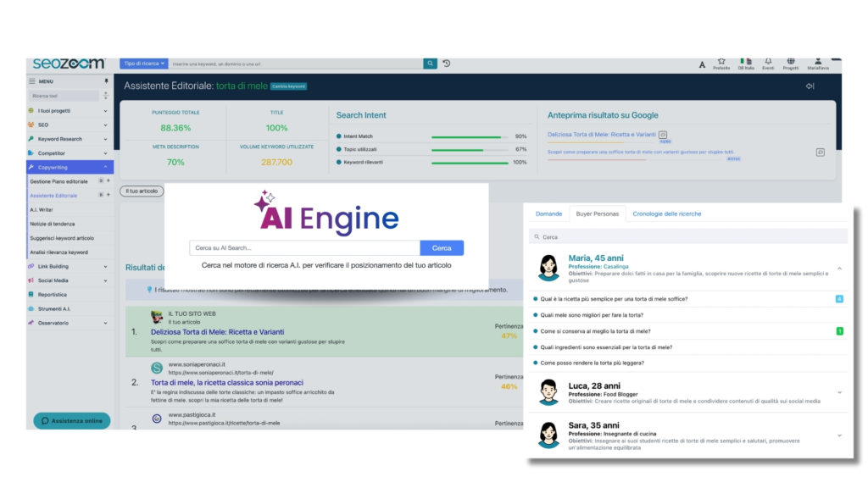Click the hamburger MENU icon
Image resolution: width=868 pixels, height=488 pixels.
(x=31, y=81)
